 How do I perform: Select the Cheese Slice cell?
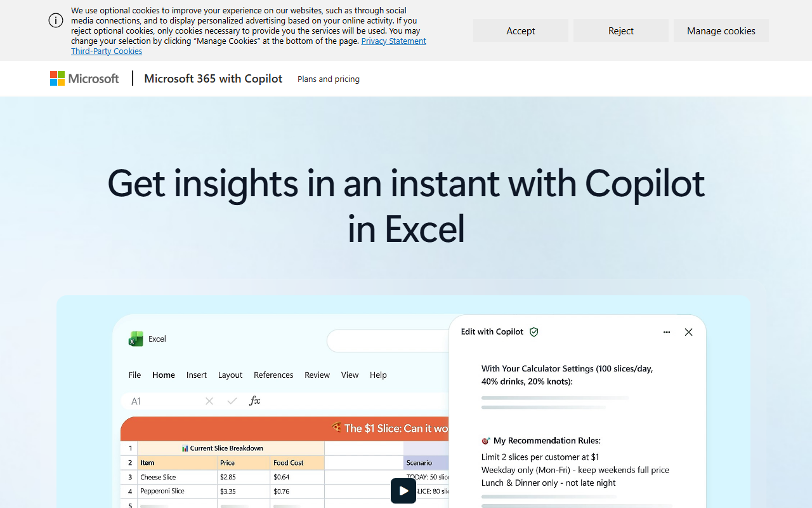(x=177, y=477)
